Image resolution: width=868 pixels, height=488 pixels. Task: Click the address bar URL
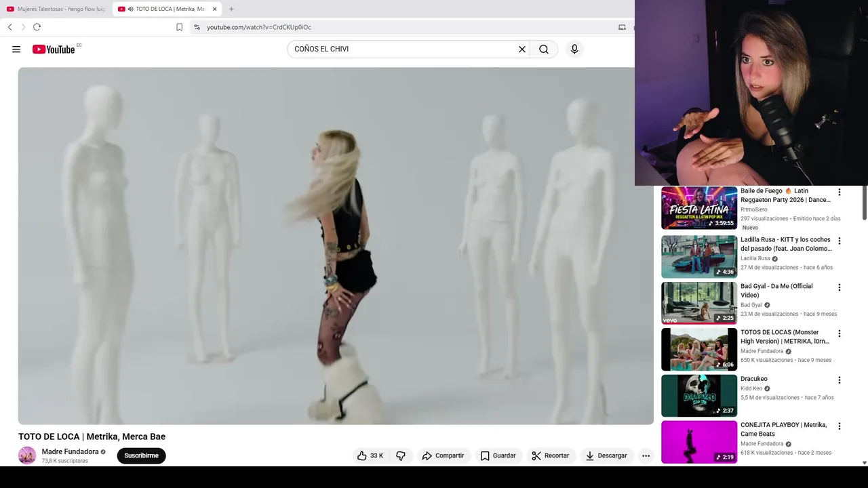coord(259,27)
